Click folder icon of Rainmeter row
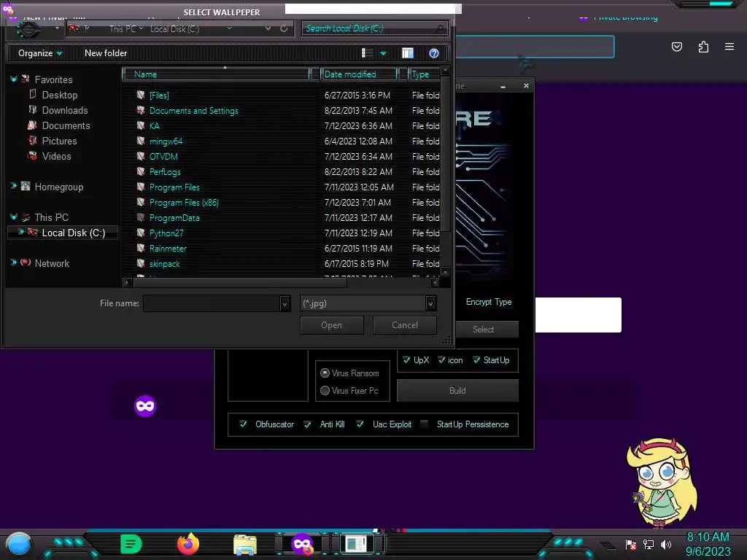The image size is (747, 560). click(x=141, y=248)
